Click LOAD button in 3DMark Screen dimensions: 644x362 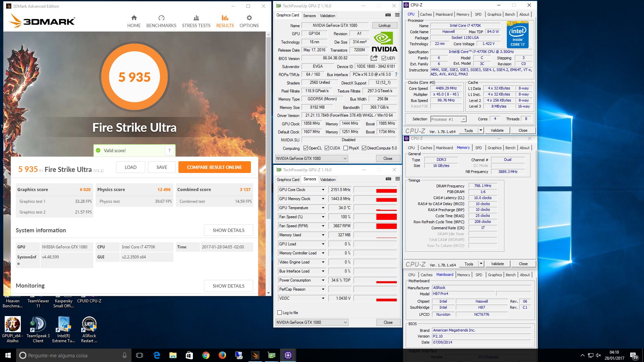coord(130,167)
